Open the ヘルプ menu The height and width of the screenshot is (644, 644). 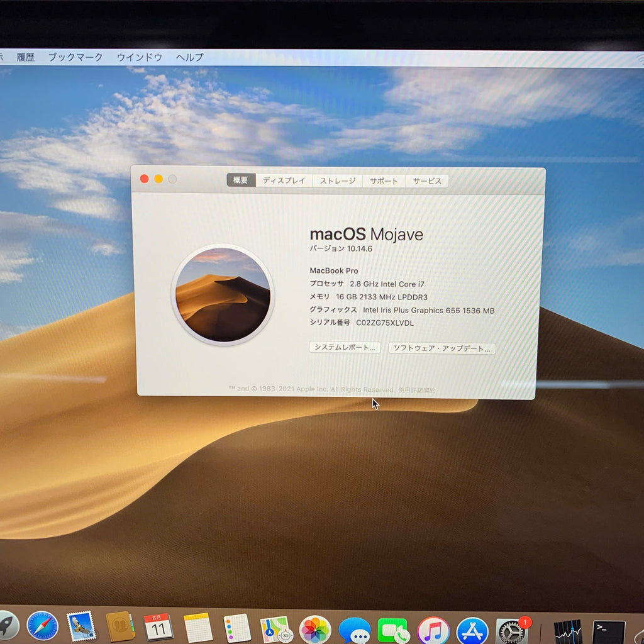coord(190,57)
